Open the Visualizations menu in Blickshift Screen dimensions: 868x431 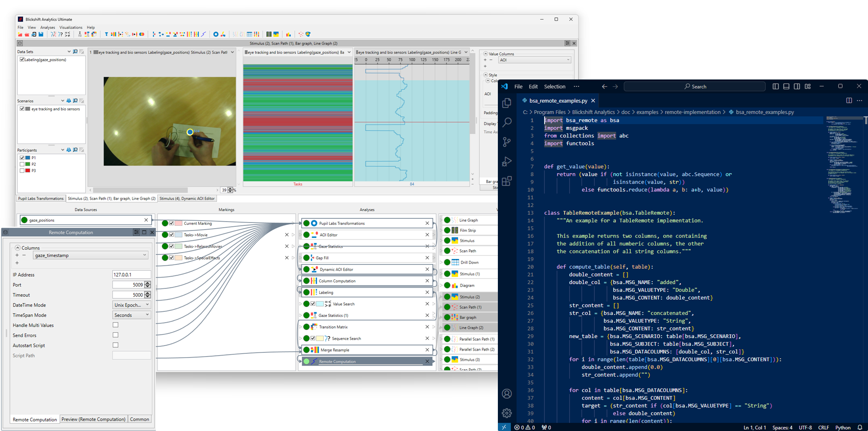pyautogui.click(x=71, y=28)
